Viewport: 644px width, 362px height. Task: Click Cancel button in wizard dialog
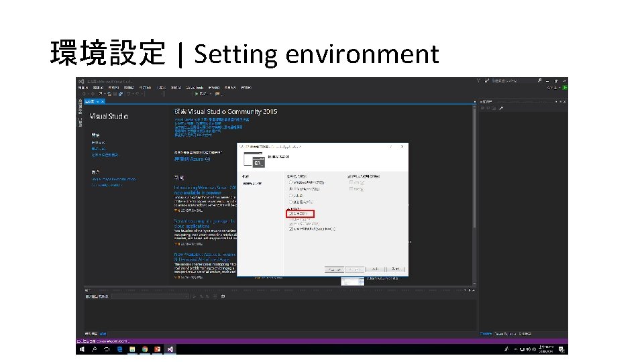tap(396, 269)
